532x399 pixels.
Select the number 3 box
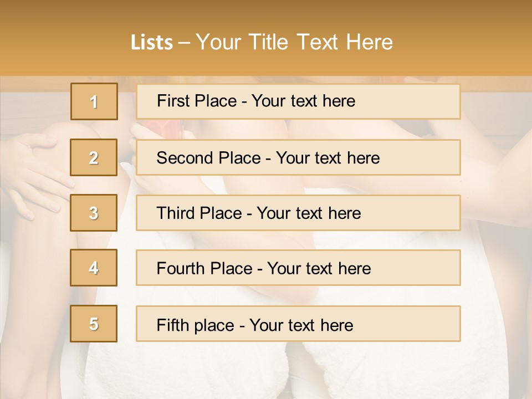(x=94, y=213)
